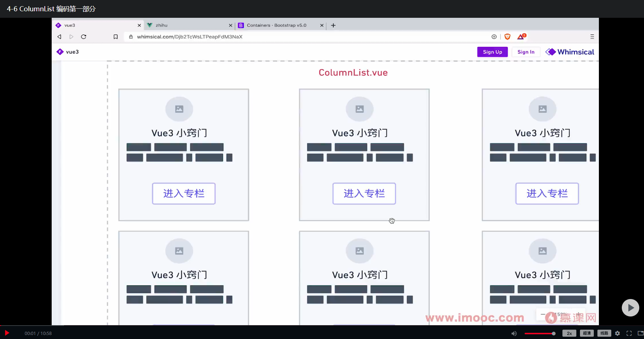Mute the video with the speaker icon
Viewport: 644px width, 339px height.
(514, 334)
